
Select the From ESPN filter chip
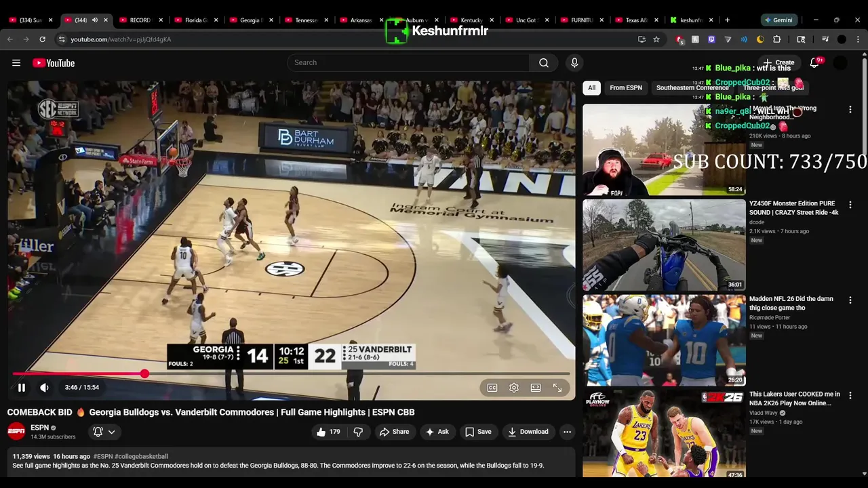point(625,87)
